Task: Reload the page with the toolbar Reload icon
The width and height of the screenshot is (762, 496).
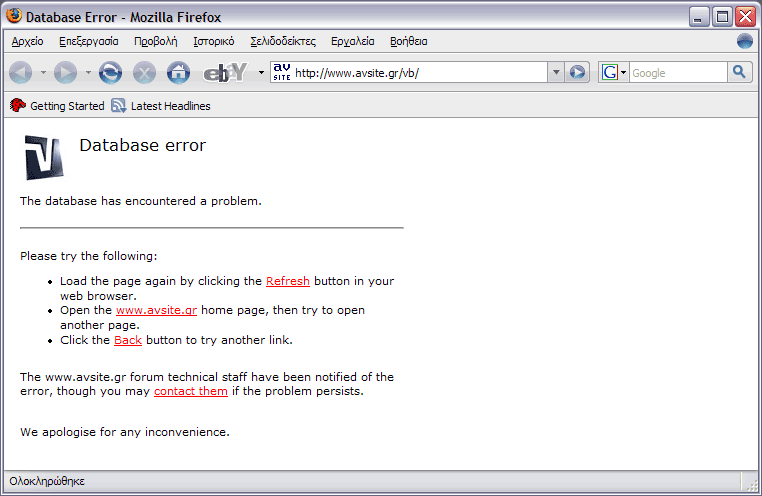Action: click(x=110, y=73)
